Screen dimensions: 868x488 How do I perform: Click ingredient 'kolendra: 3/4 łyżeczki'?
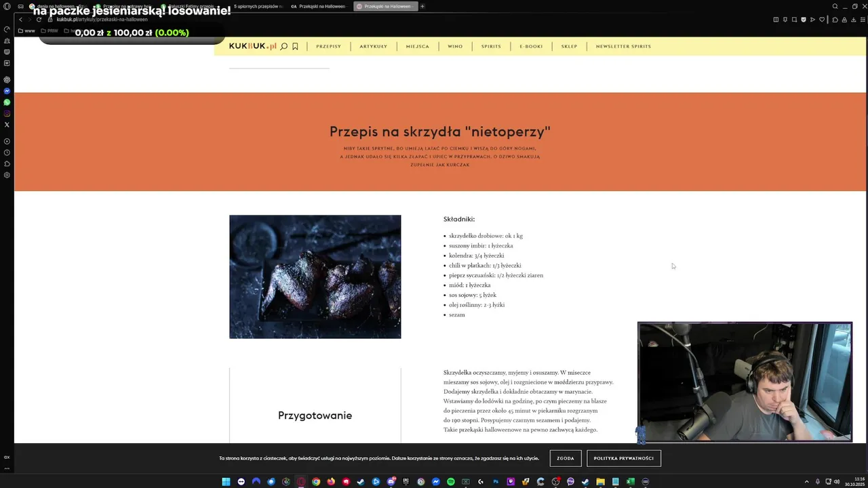476,256
